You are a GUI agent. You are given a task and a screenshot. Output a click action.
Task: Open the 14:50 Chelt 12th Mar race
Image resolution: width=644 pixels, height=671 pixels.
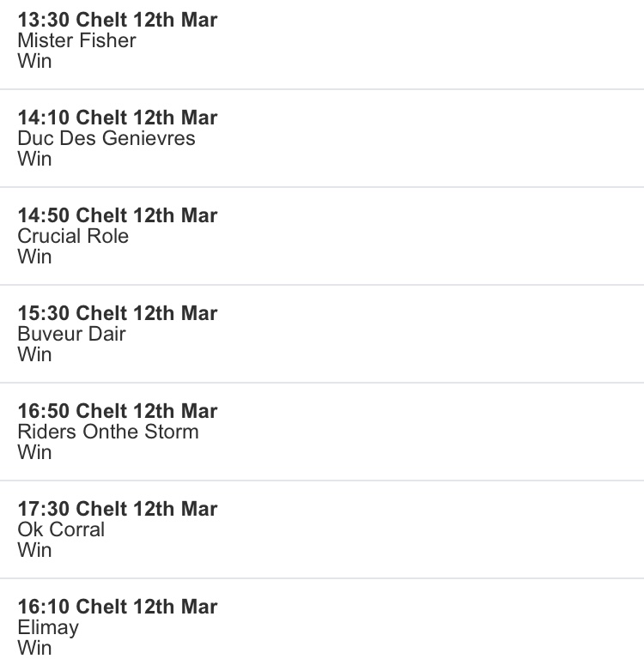click(118, 215)
